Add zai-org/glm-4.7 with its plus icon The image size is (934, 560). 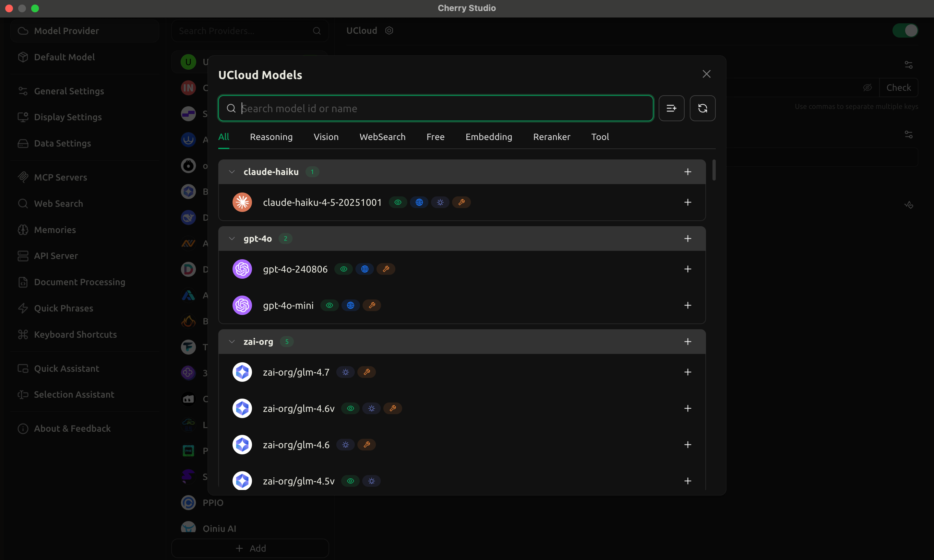(x=688, y=372)
